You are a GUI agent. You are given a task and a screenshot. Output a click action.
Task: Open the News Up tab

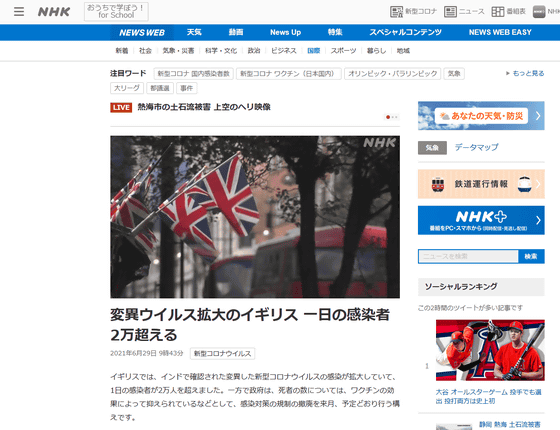(x=285, y=32)
